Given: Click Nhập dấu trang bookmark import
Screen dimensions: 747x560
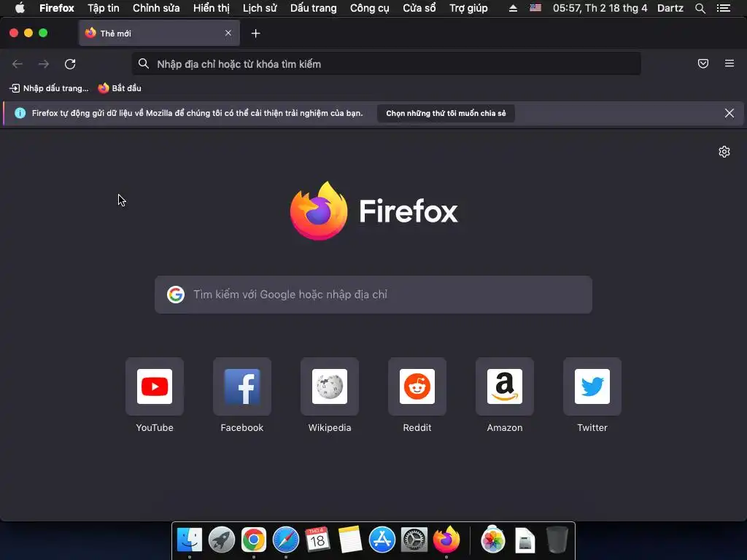Looking at the screenshot, I should (49, 88).
